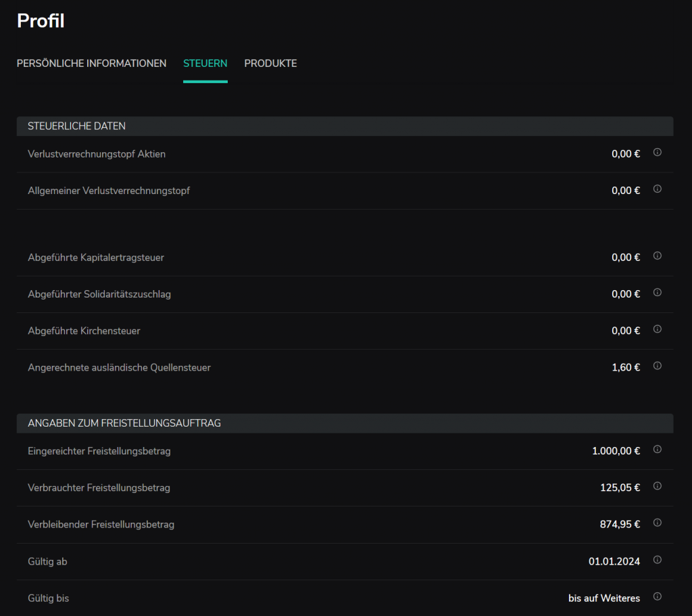The image size is (692, 616).
Task: Open info for Eingereichter Freistellungsbetrag
Action: pos(657,449)
